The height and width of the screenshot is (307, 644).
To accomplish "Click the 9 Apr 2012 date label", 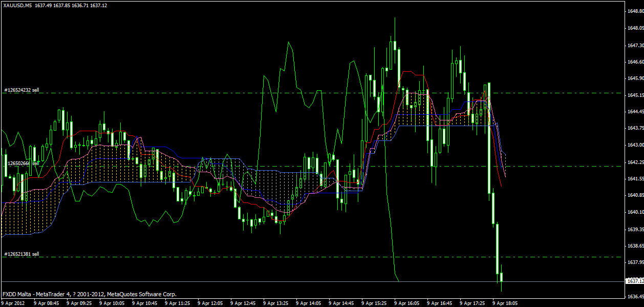I will click(x=13, y=303).
